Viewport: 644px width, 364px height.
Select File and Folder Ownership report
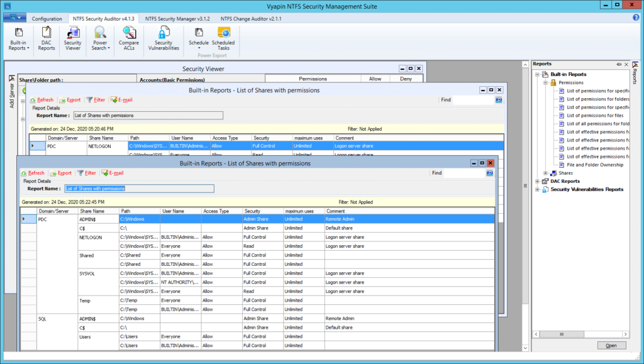coord(595,165)
